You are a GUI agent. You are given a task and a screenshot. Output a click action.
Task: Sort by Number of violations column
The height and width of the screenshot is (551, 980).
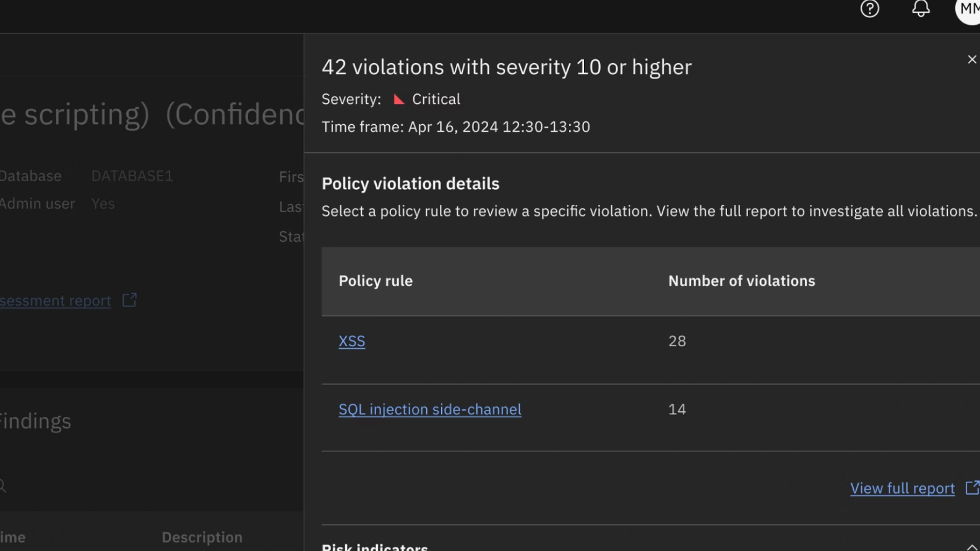pos(741,281)
